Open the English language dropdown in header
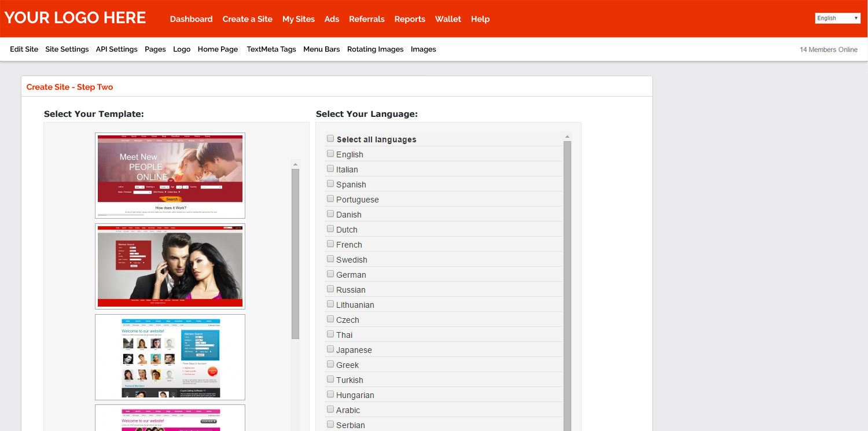 (x=838, y=18)
